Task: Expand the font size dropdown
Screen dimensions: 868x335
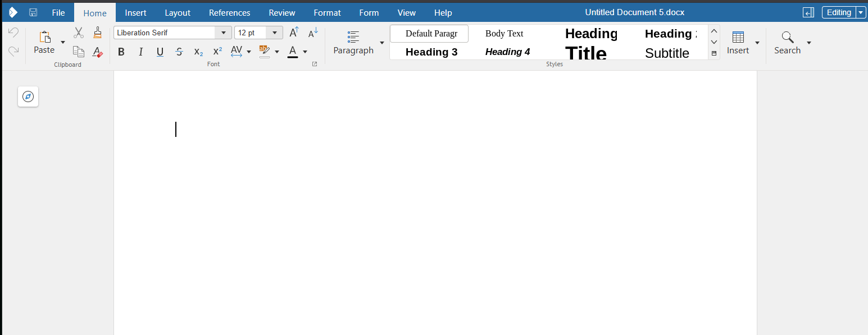Action: [275, 32]
